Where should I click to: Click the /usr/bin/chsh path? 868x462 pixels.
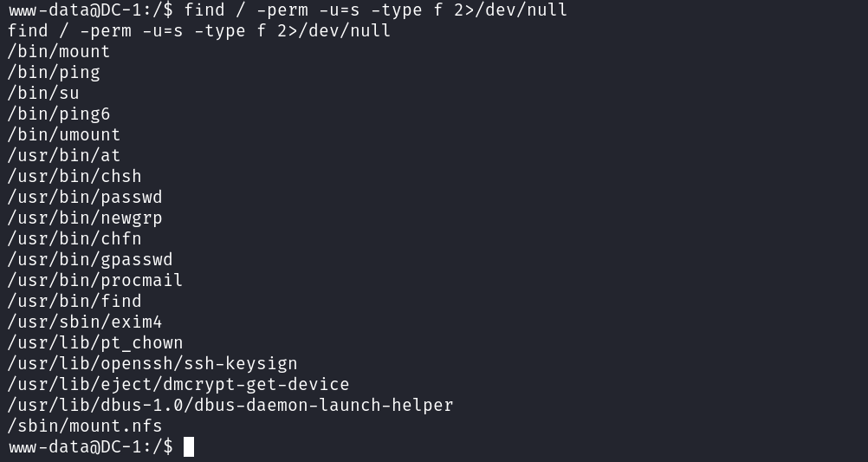pos(74,176)
